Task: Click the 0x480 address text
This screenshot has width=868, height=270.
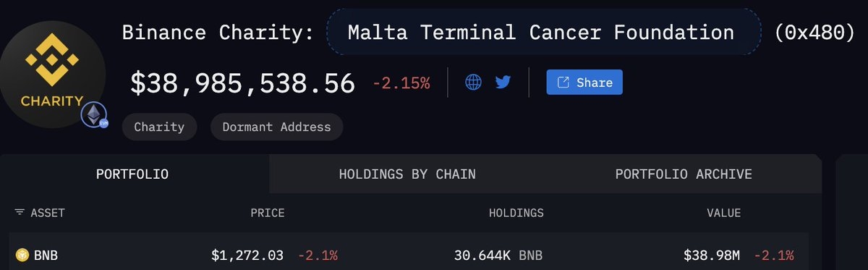Action: pos(815,33)
